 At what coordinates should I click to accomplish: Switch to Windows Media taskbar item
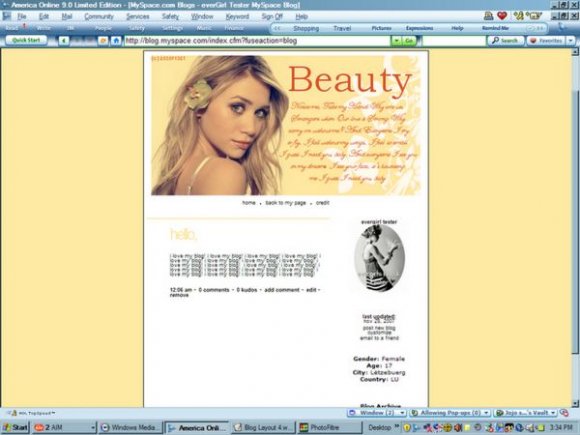click(131, 428)
